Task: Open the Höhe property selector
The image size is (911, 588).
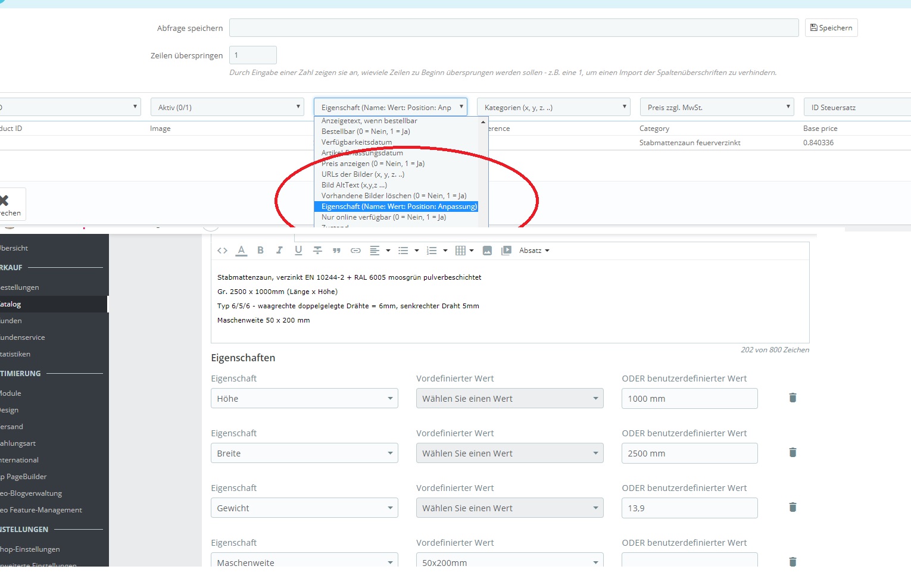Action: [304, 398]
